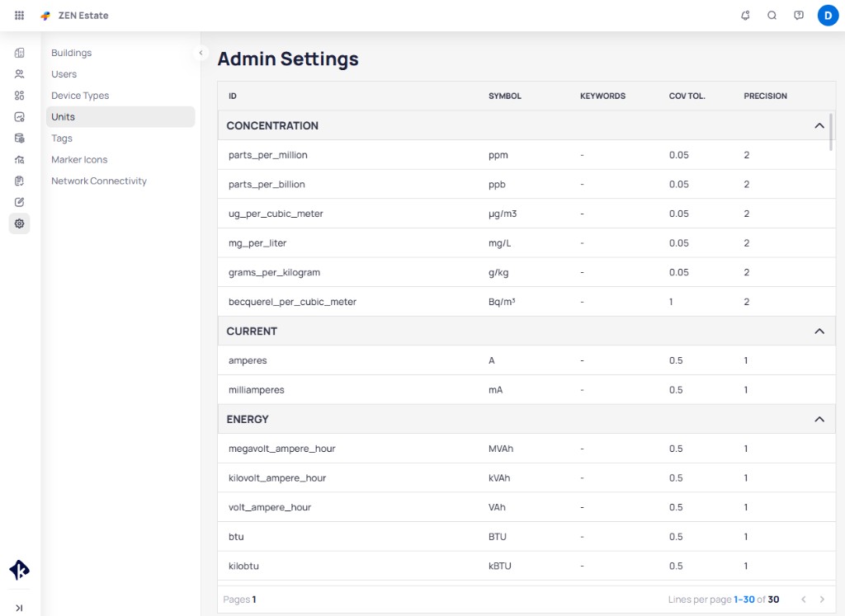Select the milliamperes row
The height and width of the screenshot is (616, 845).
click(x=526, y=390)
